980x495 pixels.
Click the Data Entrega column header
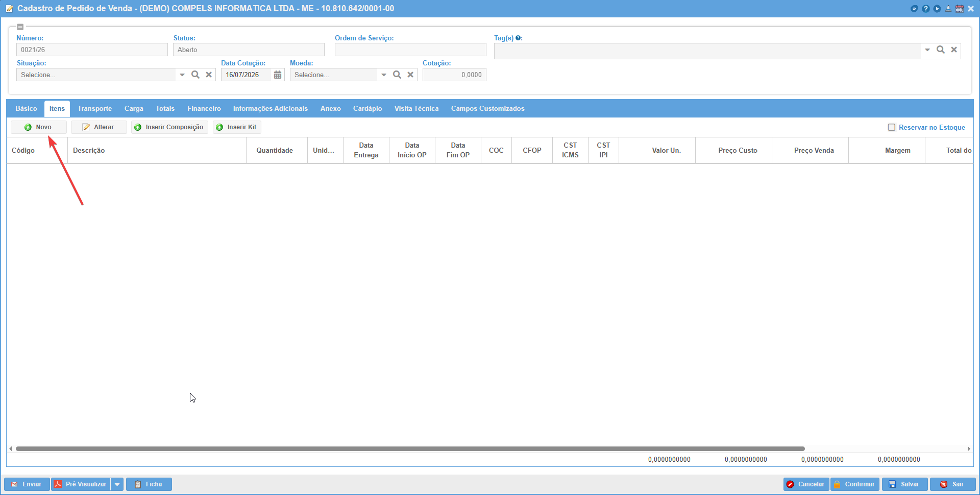point(366,150)
